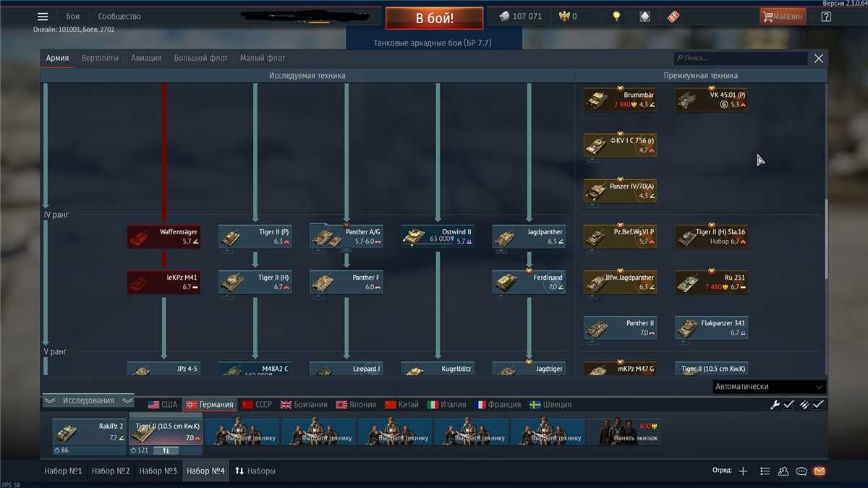Select the Tiger II (P) vehicle card
This screenshot has height=488, width=868.
(x=255, y=236)
